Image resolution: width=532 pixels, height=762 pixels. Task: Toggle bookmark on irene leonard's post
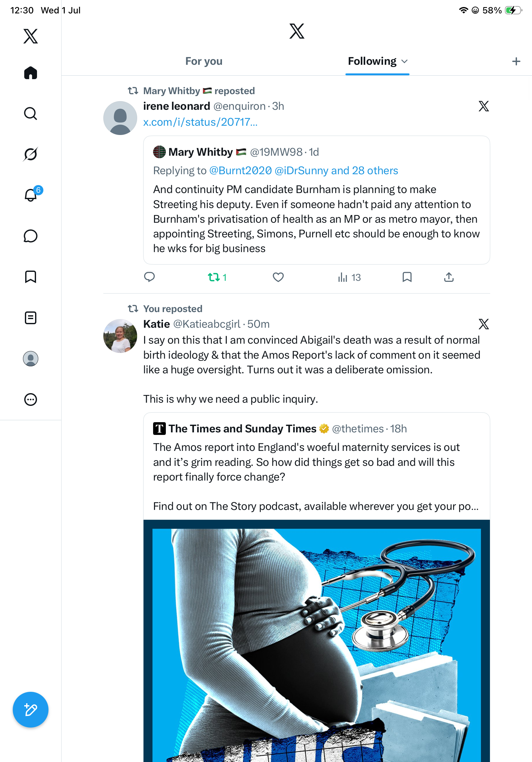tap(407, 277)
